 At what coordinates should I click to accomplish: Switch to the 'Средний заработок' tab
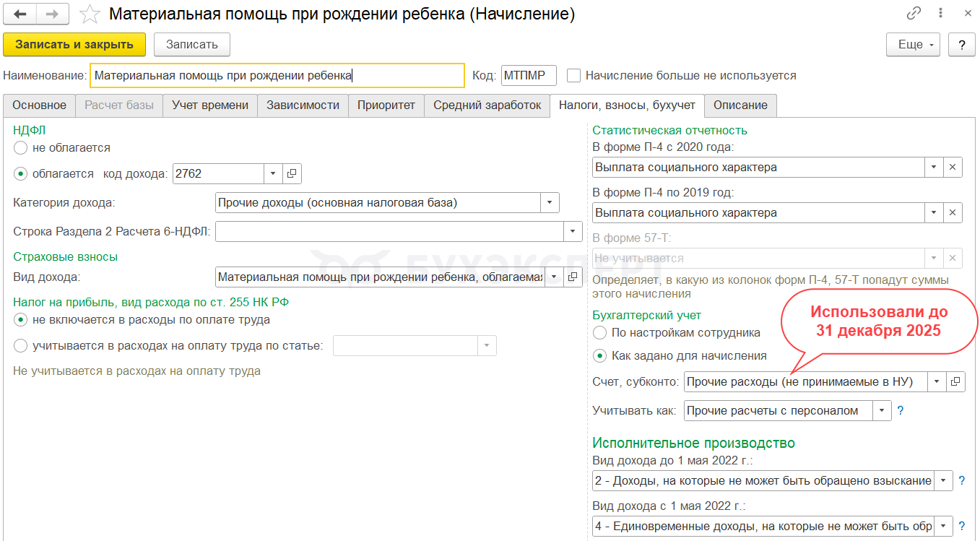pyautogui.click(x=487, y=105)
